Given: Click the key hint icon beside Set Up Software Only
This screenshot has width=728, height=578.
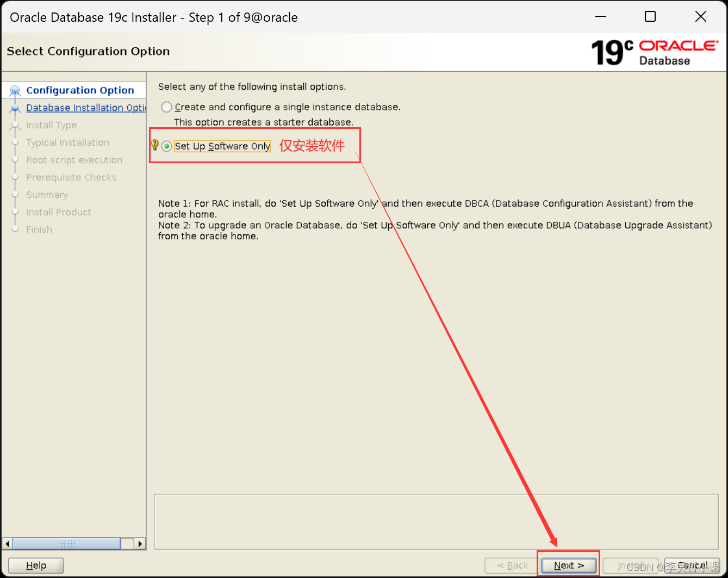Looking at the screenshot, I should 154,145.
